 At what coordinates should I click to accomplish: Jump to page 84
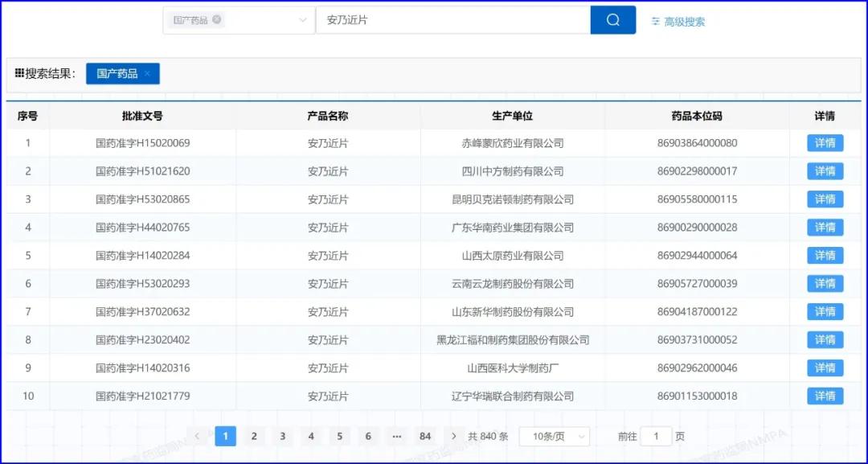[x=425, y=436]
